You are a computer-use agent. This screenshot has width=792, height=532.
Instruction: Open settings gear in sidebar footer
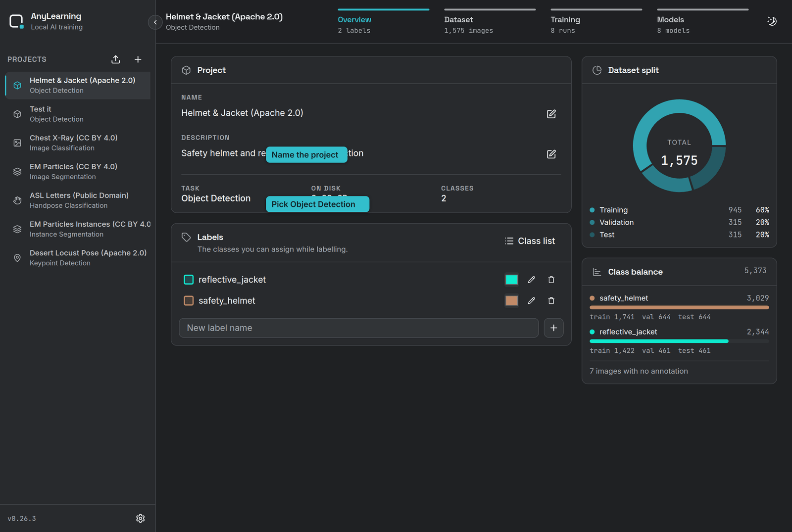141,518
